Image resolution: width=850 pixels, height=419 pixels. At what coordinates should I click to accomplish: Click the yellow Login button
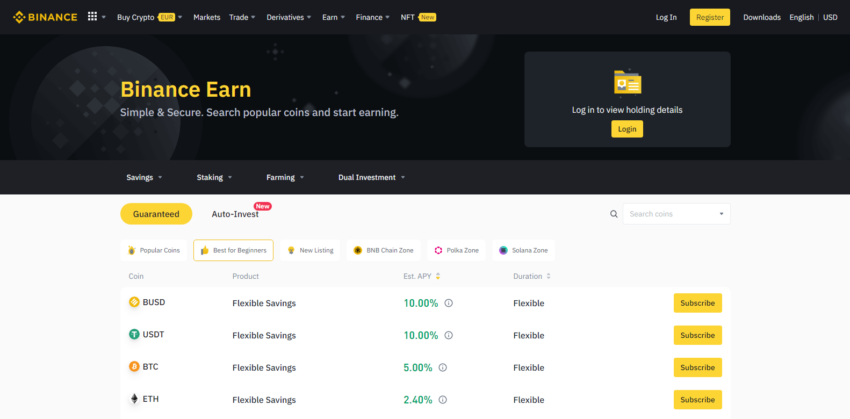[x=627, y=129]
